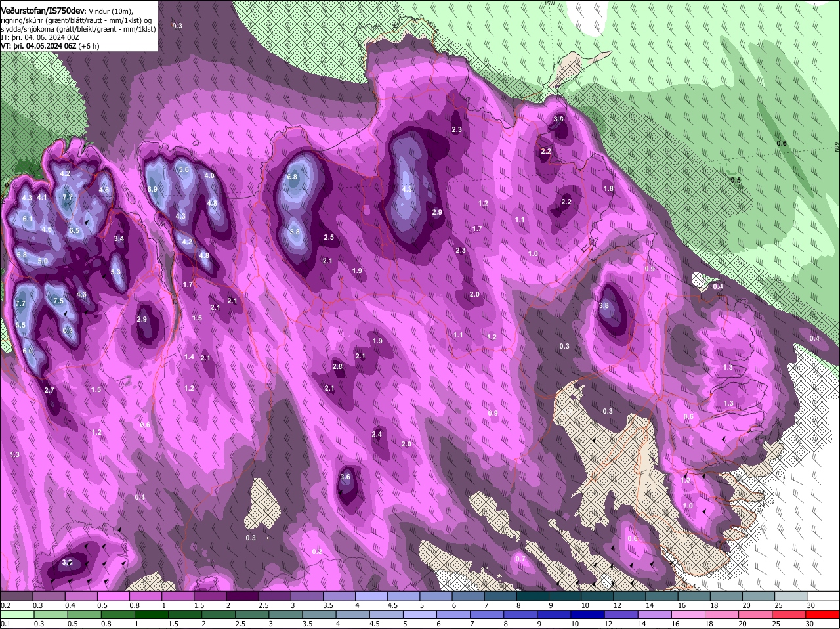The image size is (840, 629).
Task: Click the map value '7.5'
Action: tap(58, 301)
